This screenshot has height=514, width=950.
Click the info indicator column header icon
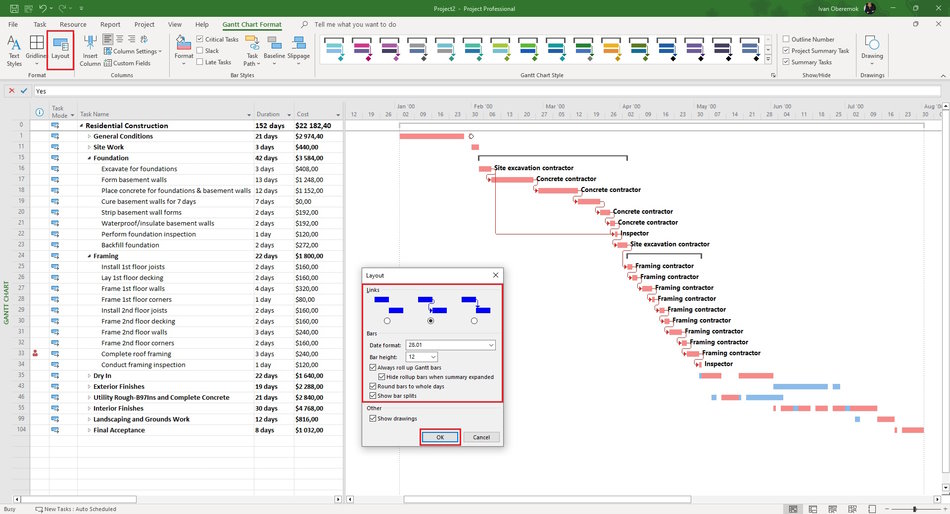[x=39, y=112]
